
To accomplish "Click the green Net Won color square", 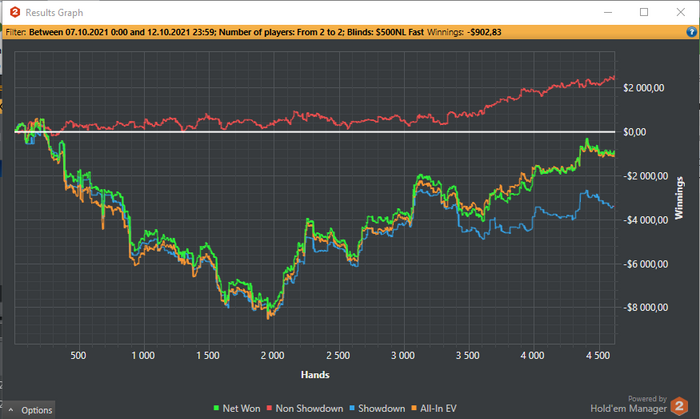I will 217,408.
